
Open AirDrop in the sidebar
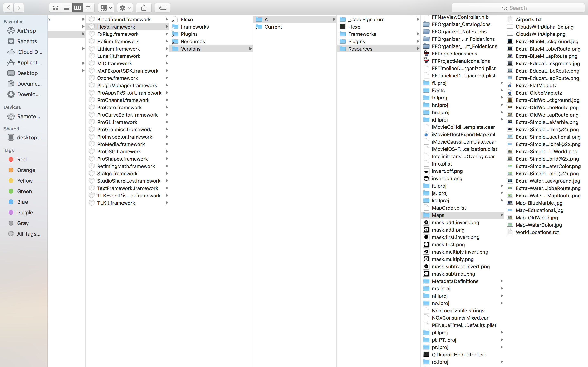tap(26, 31)
